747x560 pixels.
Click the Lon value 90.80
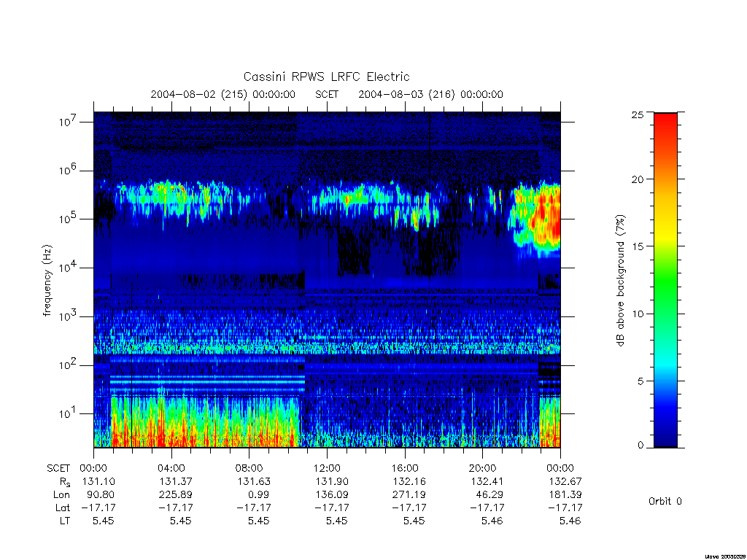(101, 494)
